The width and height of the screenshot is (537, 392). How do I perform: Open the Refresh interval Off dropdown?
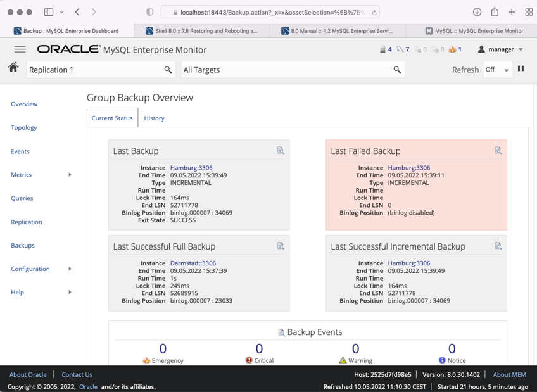click(x=498, y=70)
